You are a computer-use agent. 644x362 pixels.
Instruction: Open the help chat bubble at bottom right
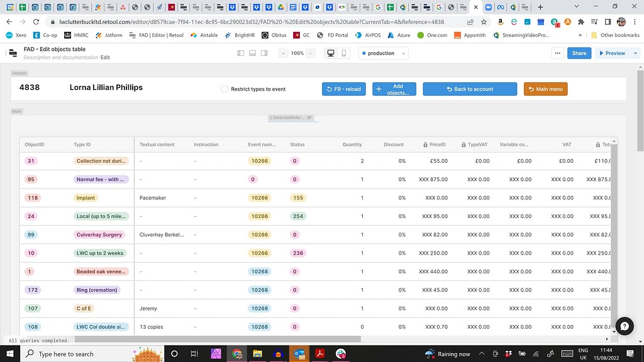pyautogui.click(x=624, y=326)
